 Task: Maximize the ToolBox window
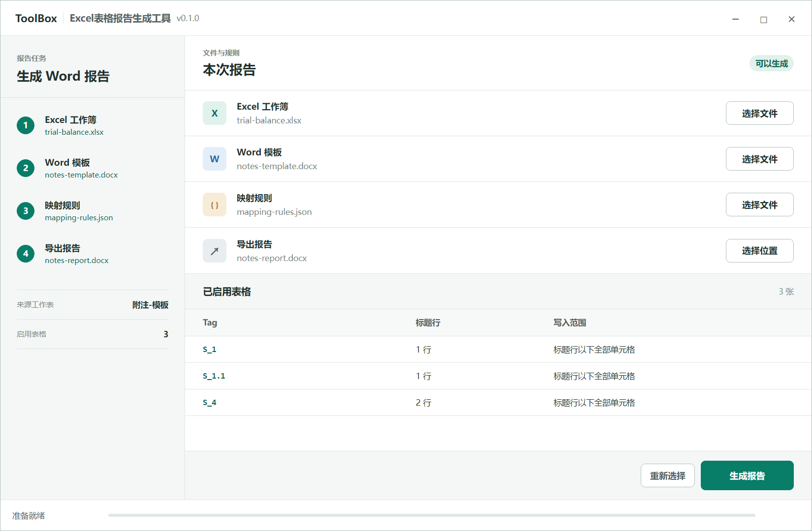tap(763, 19)
